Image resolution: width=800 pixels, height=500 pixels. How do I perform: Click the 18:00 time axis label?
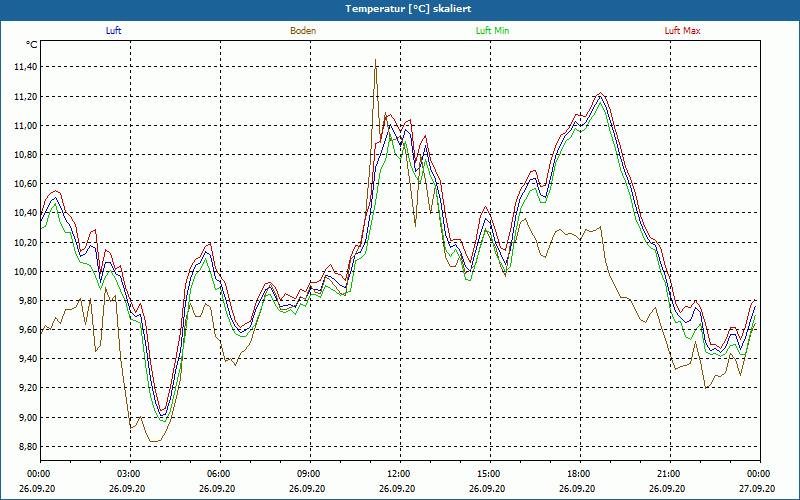tap(580, 474)
